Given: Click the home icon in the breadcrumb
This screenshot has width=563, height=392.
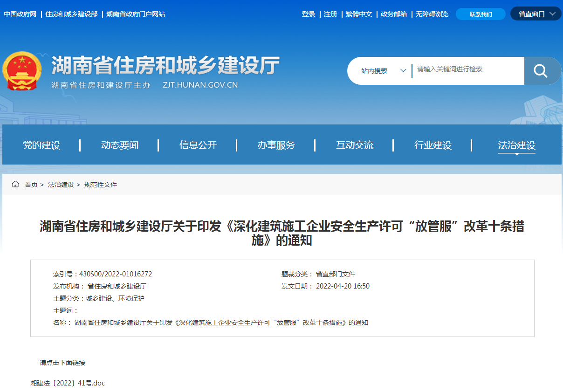Looking at the screenshot, I should click(15, 184).
